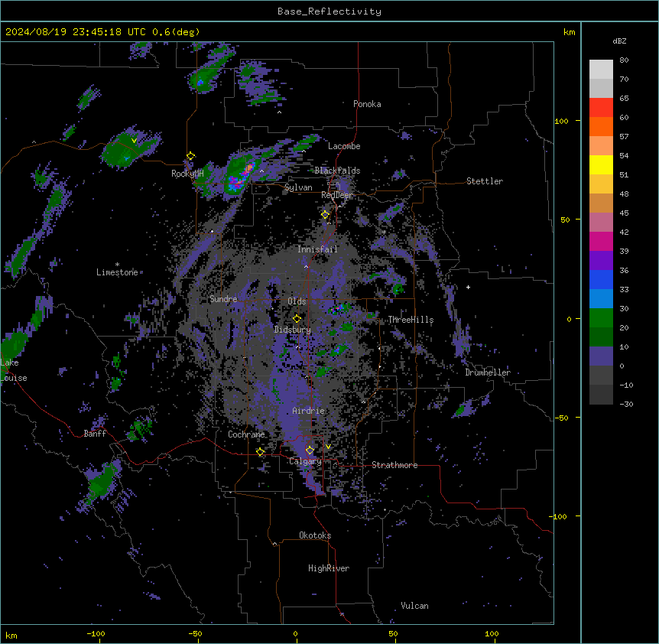Pick the magenta legend swatch between 42 and 39
The height and width of the screenshot is (644, 659).
[x=601, y=241]
